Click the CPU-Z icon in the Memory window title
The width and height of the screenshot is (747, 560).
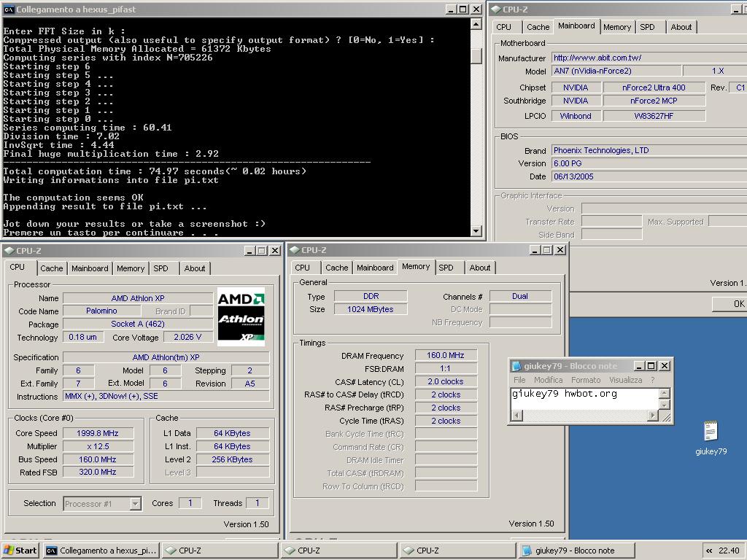(294, 250)
